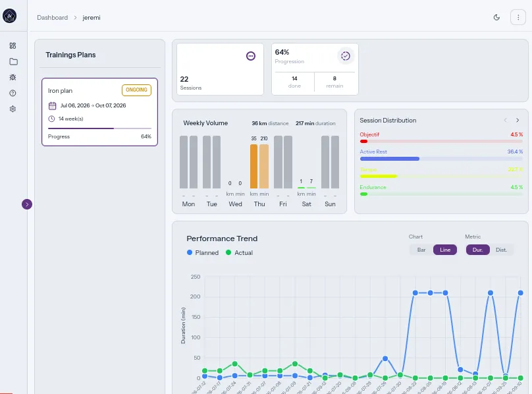Select Thu in Weekly Volume
Screen dimensions: 532x394
coord(259,204)
